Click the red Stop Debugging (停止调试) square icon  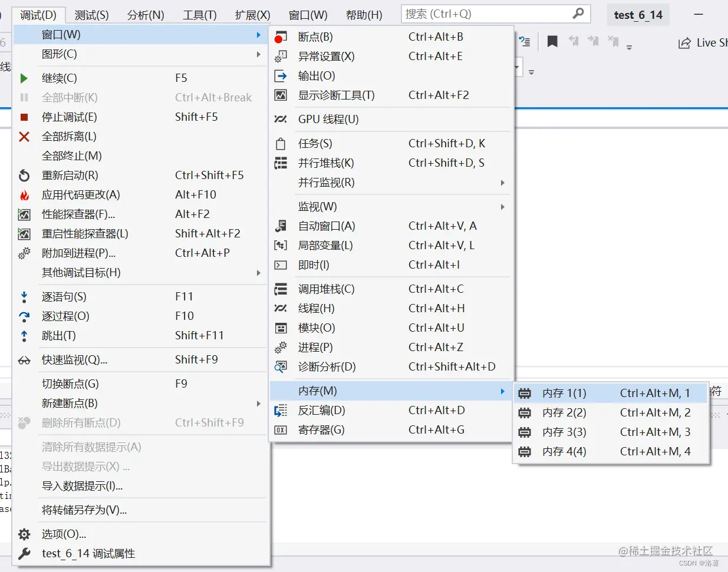tap(24, 117)
